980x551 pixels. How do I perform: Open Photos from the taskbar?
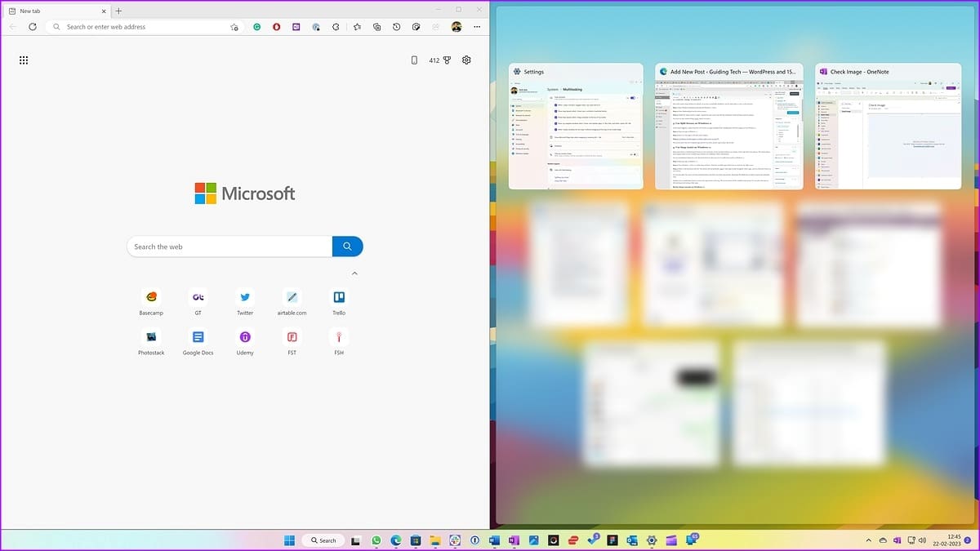[x=533, y=540]
